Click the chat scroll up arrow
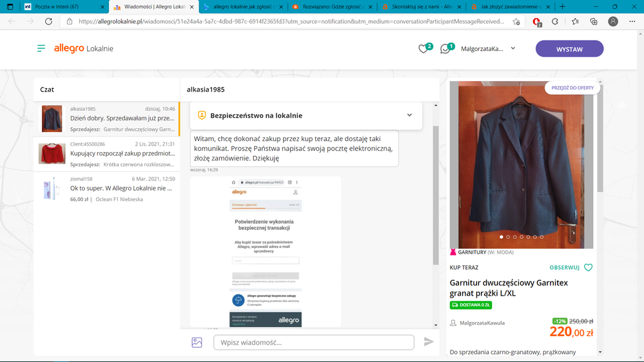The width and height of the screenshot is (644, 362). (436, 106)
